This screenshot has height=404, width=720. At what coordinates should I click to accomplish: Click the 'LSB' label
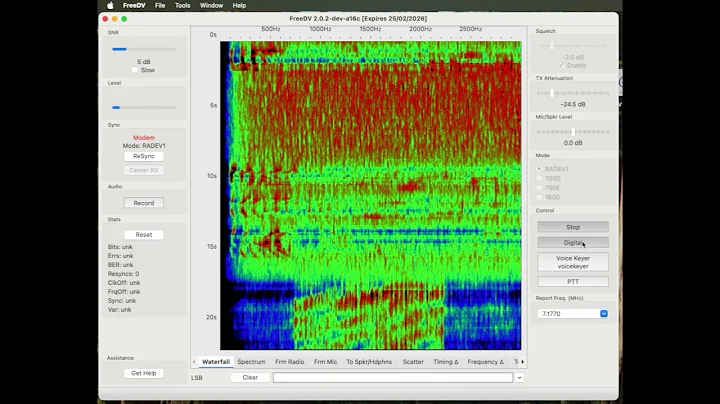[x=197, y=378]
